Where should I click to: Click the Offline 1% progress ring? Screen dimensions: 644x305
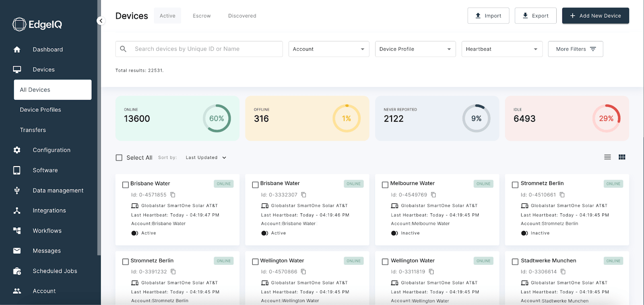point(347,119)
